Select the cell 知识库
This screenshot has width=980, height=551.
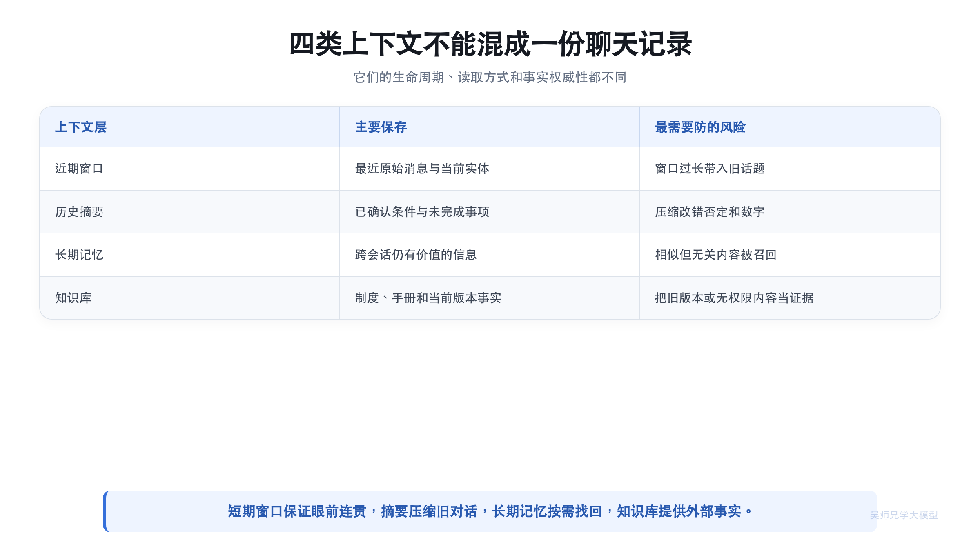189,298
